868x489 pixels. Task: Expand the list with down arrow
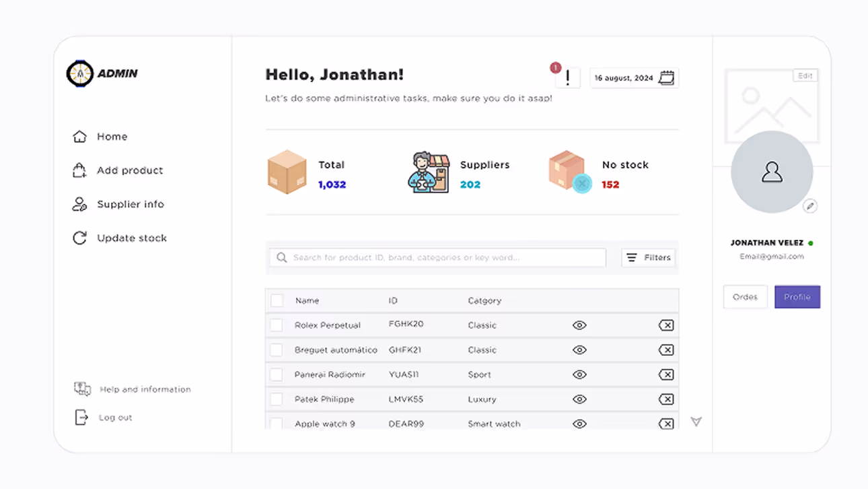[696, 422]
